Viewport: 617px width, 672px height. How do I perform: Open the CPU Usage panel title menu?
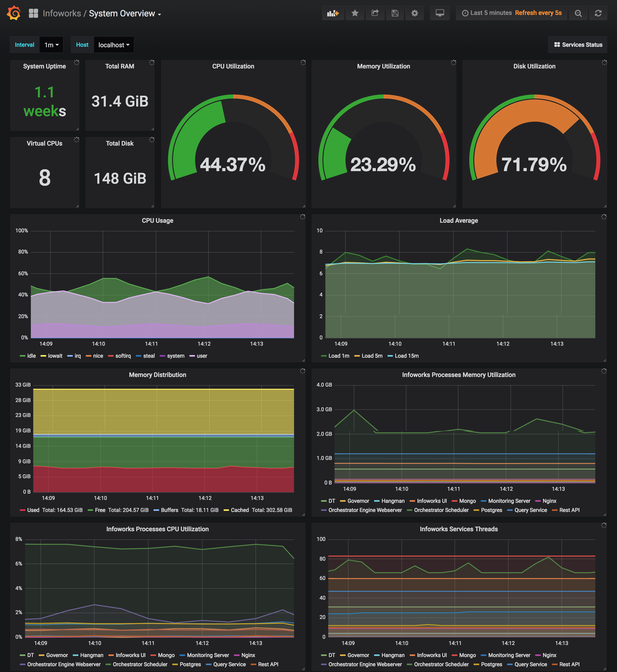coord(158,221)
